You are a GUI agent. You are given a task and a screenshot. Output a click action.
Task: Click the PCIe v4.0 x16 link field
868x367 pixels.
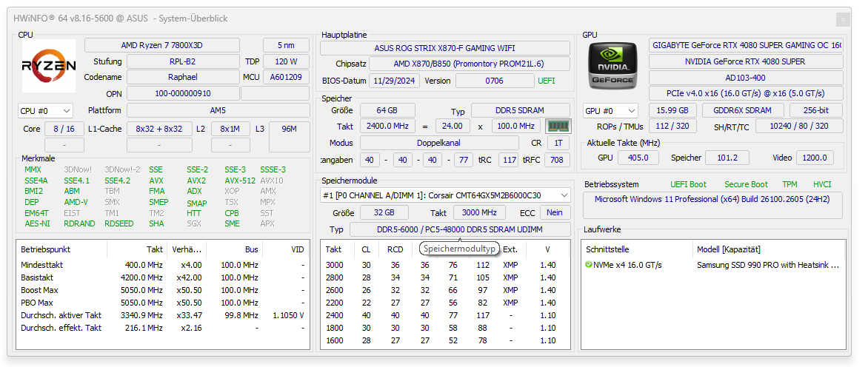(x=747, y=93)
